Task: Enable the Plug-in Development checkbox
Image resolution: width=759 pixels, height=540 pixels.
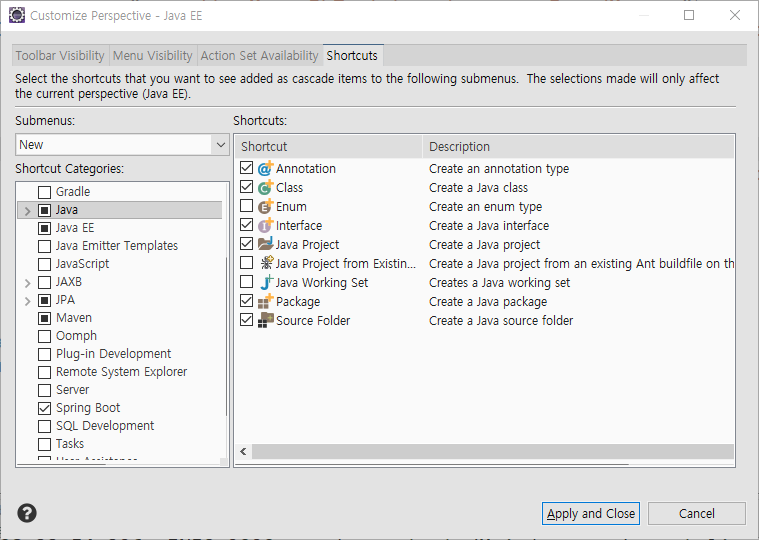Action: (x=45, y=354)
